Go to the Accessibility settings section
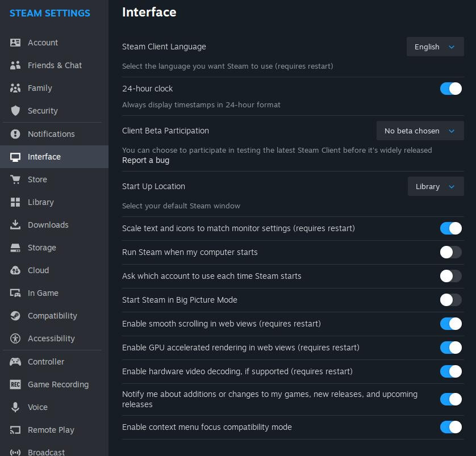 pyautogui.click(x=51, y=338)
